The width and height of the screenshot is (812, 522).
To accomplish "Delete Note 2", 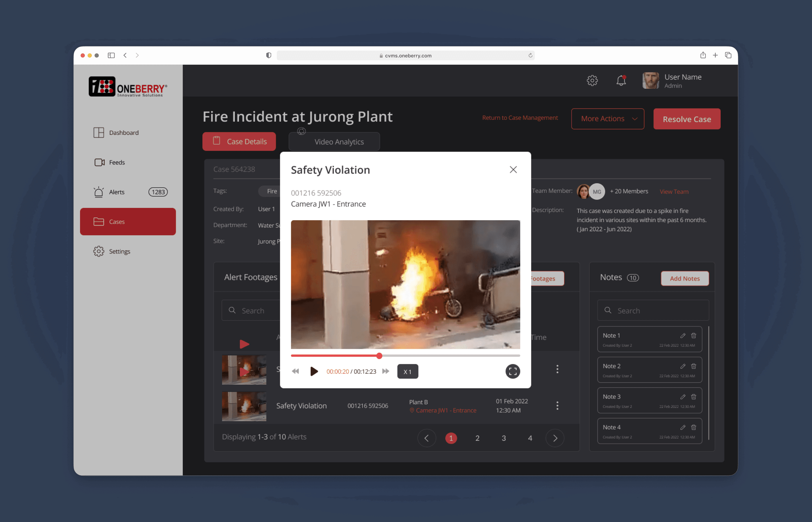I will click(x=694, y=366).
